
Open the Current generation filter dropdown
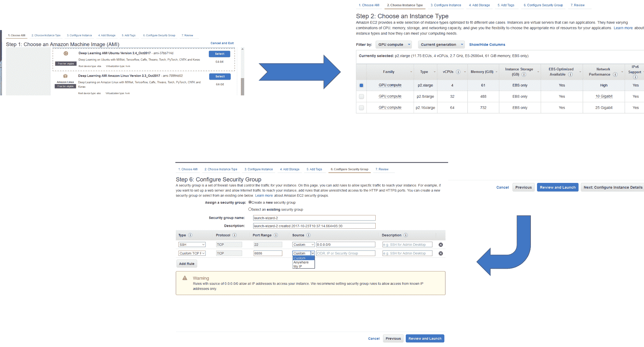point(441,44)
